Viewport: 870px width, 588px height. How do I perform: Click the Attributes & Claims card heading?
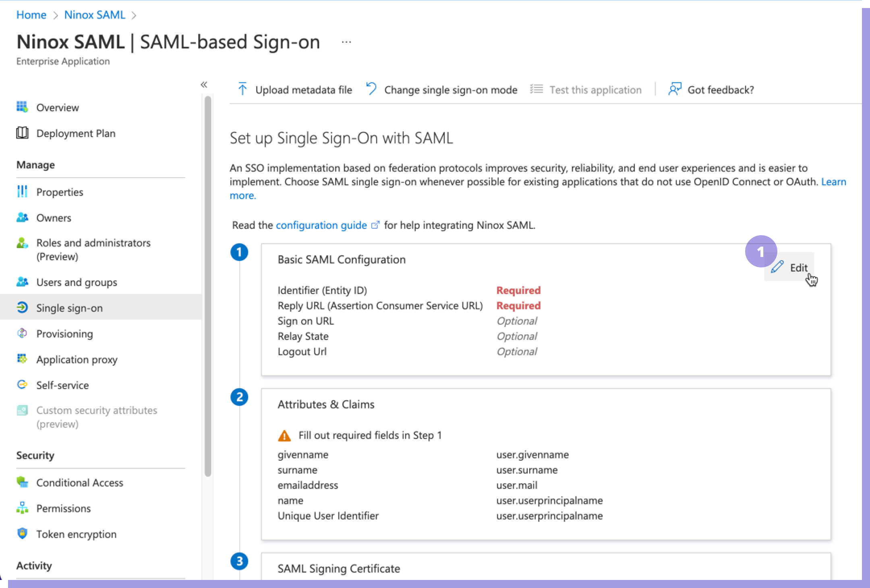pos(326,404)
